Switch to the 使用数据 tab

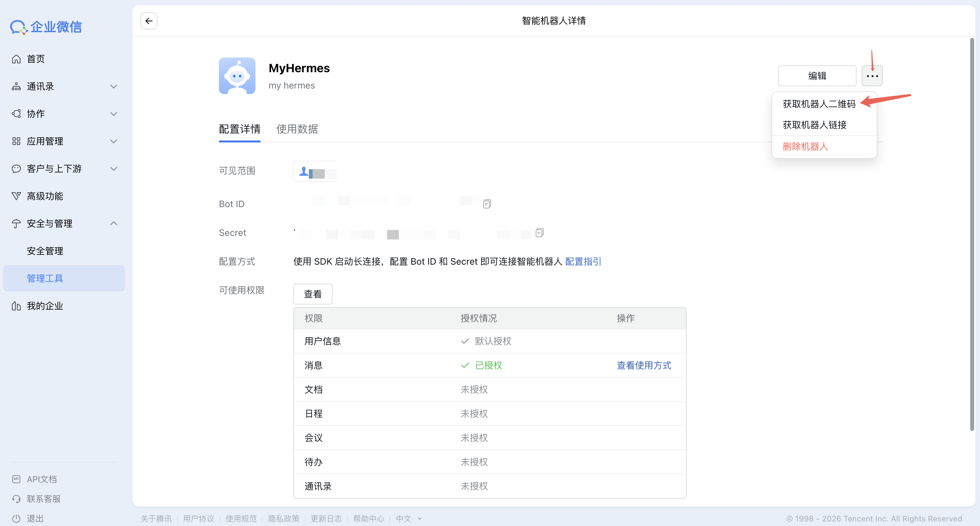(297, 129)
